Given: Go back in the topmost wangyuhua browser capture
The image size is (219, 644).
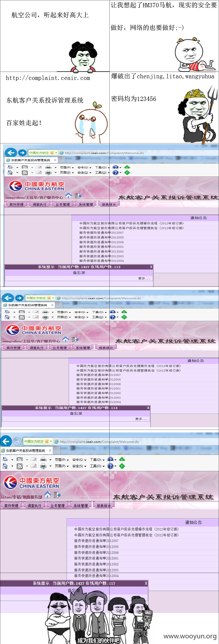Looking at the screenshot, I should pos(11,153).
